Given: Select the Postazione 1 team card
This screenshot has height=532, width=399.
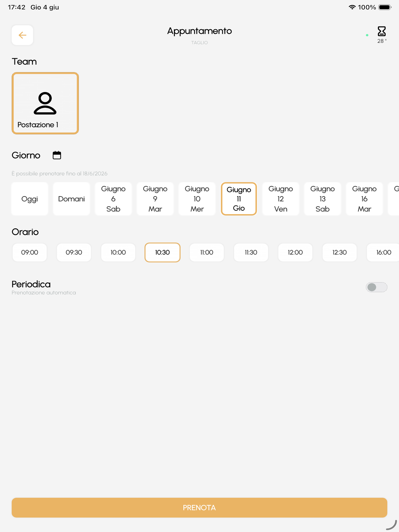Looking at the screenshot, I should pos(45,103).
